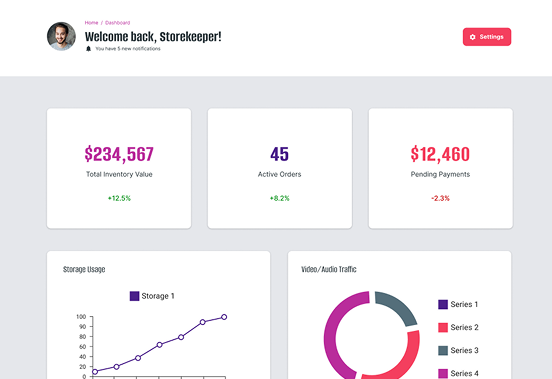Click the Storekeeper profile avatar
This screenshot has width=552, height=379.
coord(61,36)
